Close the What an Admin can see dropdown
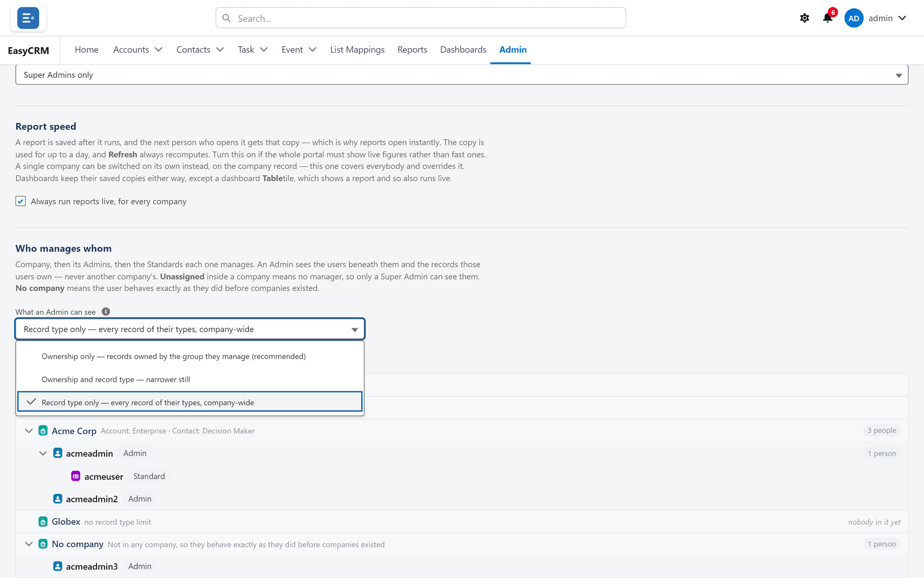Viewport: 924px width, 578px height. point(190,329)
